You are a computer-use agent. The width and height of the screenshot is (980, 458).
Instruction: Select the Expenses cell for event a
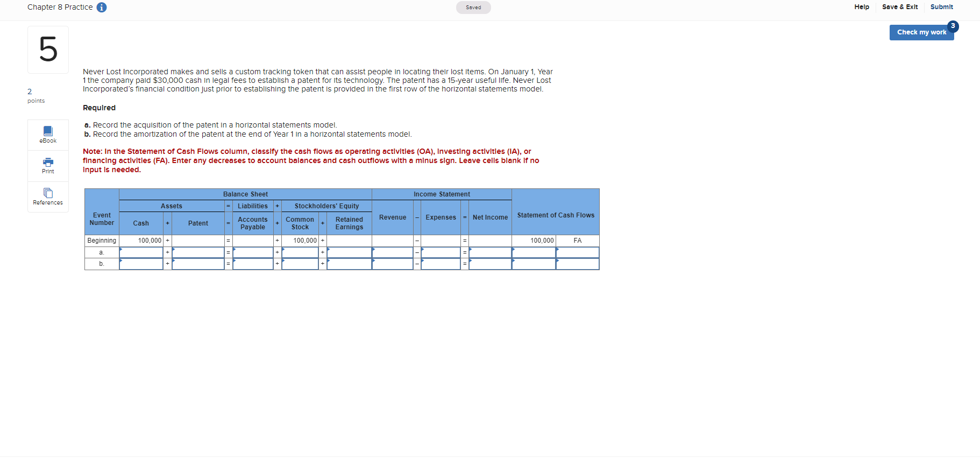click(441, 252)
